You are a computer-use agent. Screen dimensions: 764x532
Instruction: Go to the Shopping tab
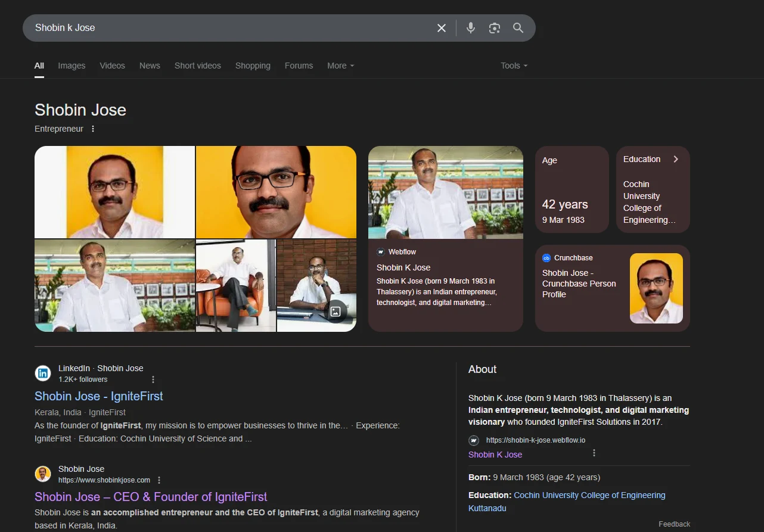click(x=253, y=66)
